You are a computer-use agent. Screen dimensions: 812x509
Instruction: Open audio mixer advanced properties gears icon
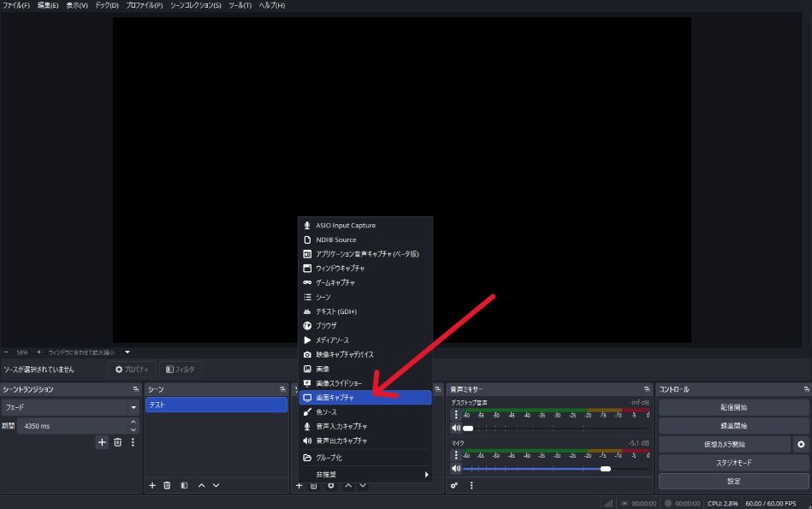[x=454, y=485]
